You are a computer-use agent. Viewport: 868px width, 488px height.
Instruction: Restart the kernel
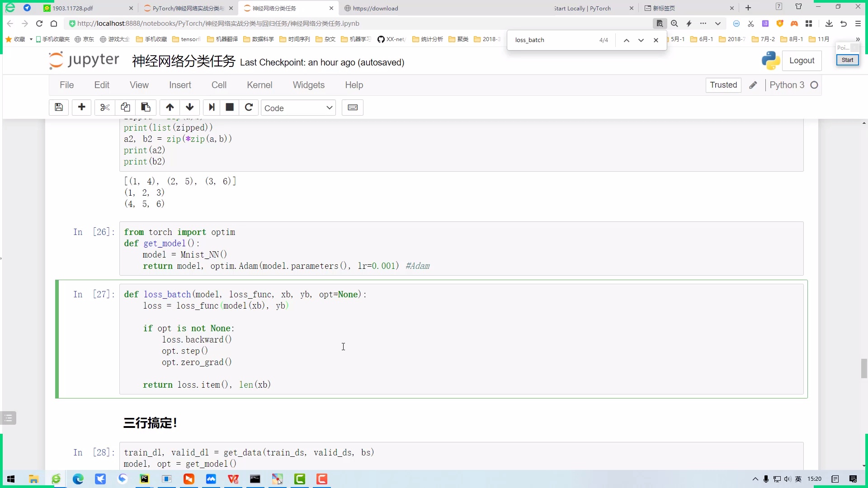coord(249,107)
